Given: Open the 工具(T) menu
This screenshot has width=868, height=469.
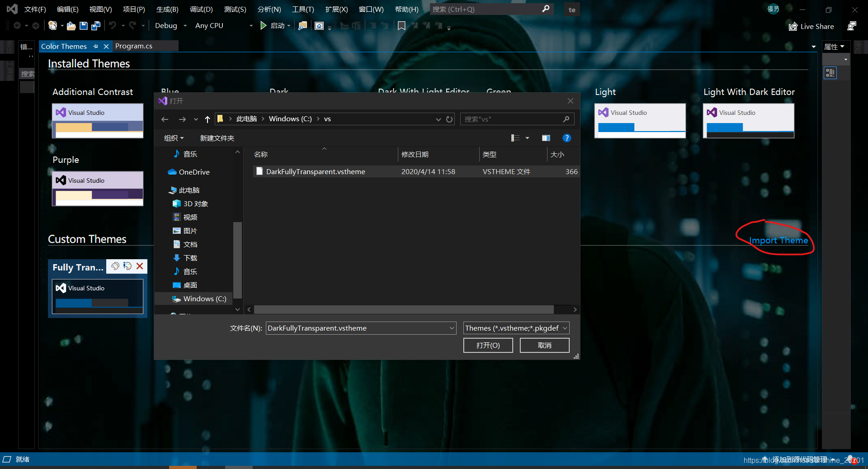Looking at the screenshot, I should tap(303, 9).
